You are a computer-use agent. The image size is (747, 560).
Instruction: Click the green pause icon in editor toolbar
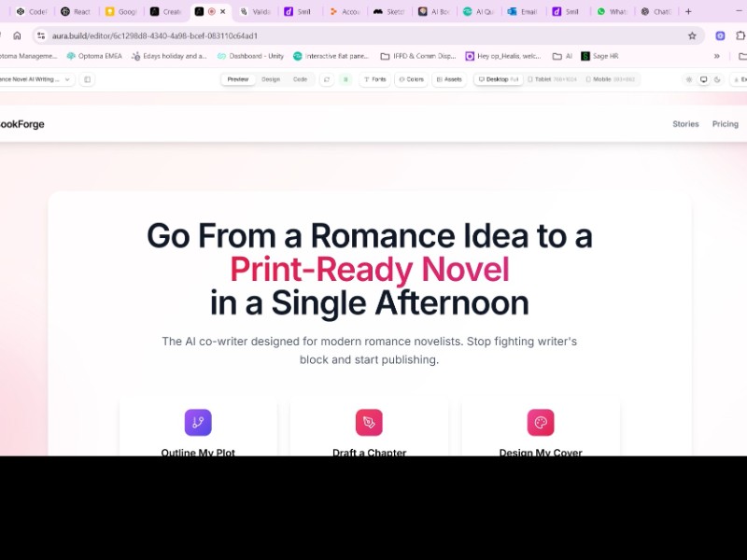click(345, 79)
